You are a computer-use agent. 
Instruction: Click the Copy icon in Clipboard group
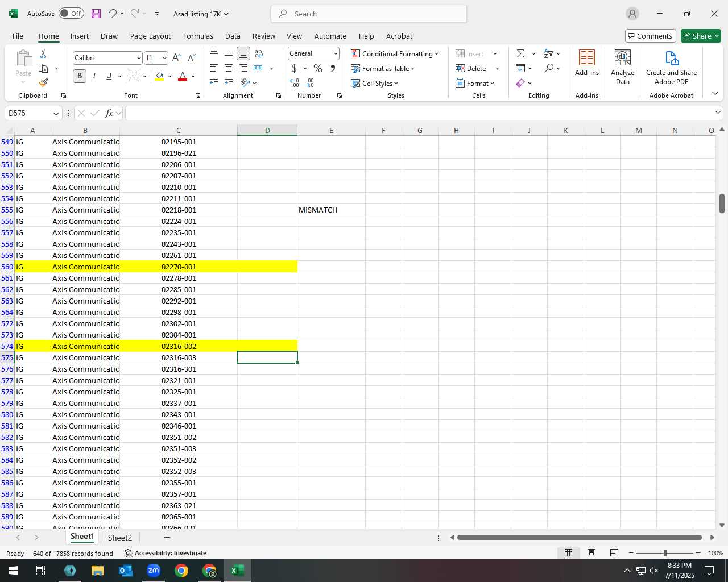43,68
